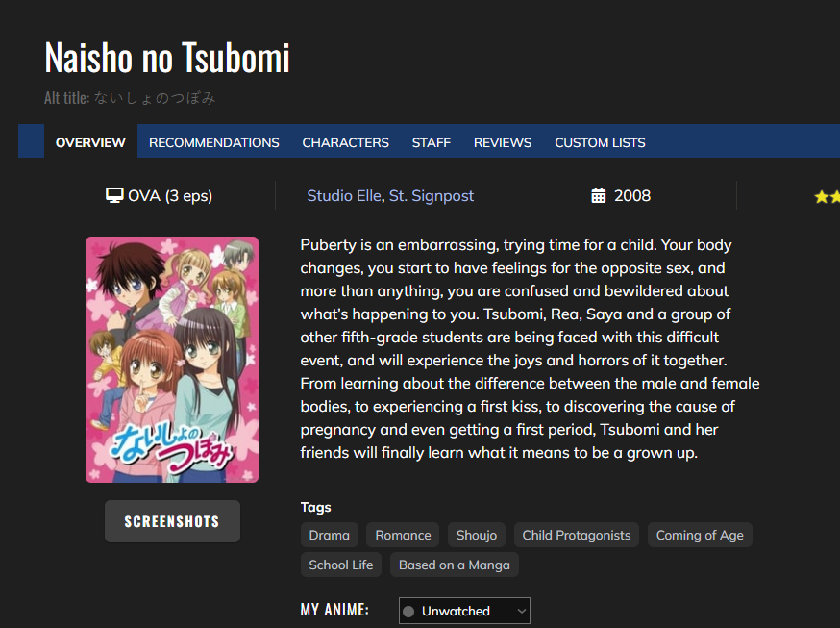Select the Drama tag
The width and height of the screenshot is (840, 628).
pos(330,536)
